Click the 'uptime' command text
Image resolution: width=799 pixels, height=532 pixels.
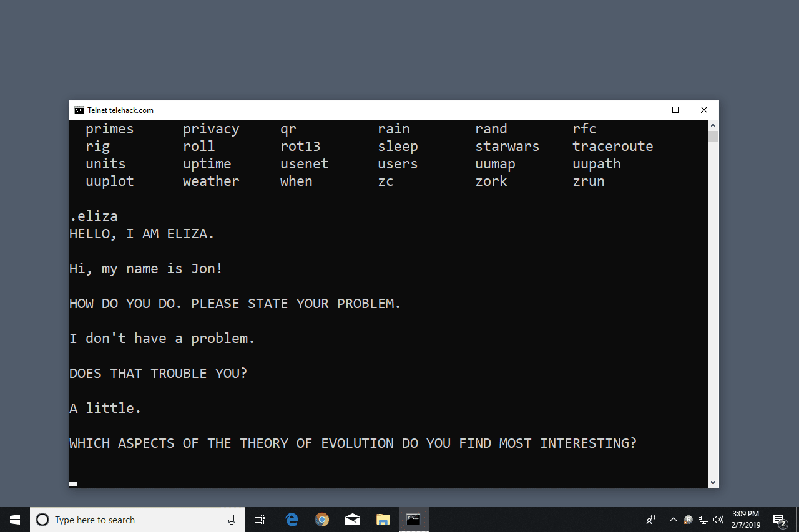[x=207, y=164]
